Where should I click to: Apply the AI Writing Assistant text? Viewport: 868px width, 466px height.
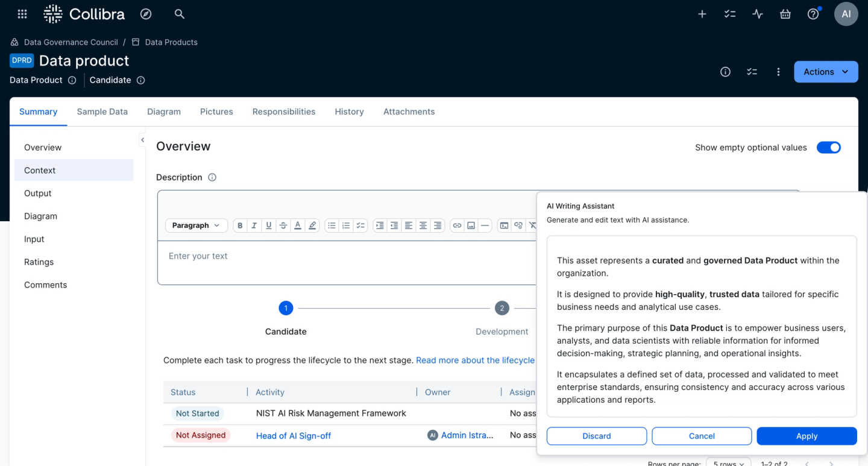pyautogui.click(x=807, y=436)
